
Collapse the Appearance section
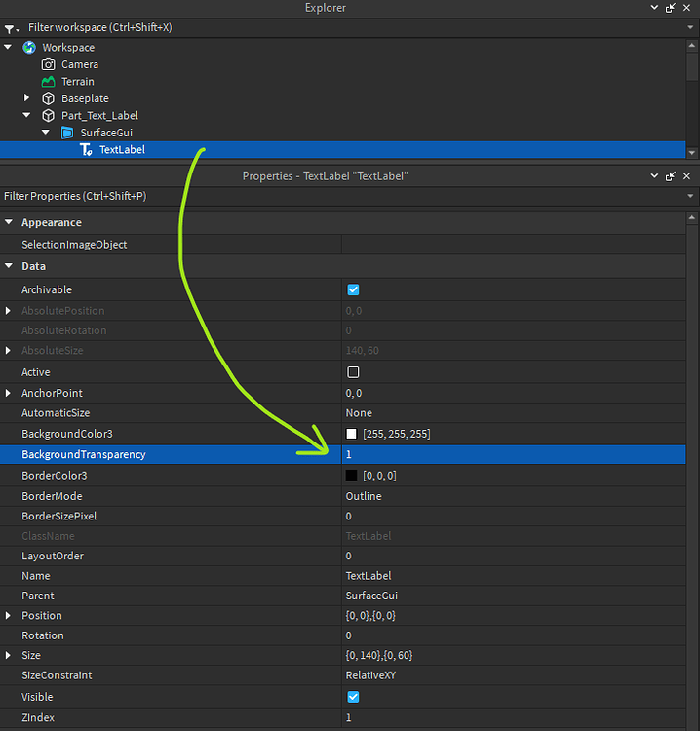9,222
